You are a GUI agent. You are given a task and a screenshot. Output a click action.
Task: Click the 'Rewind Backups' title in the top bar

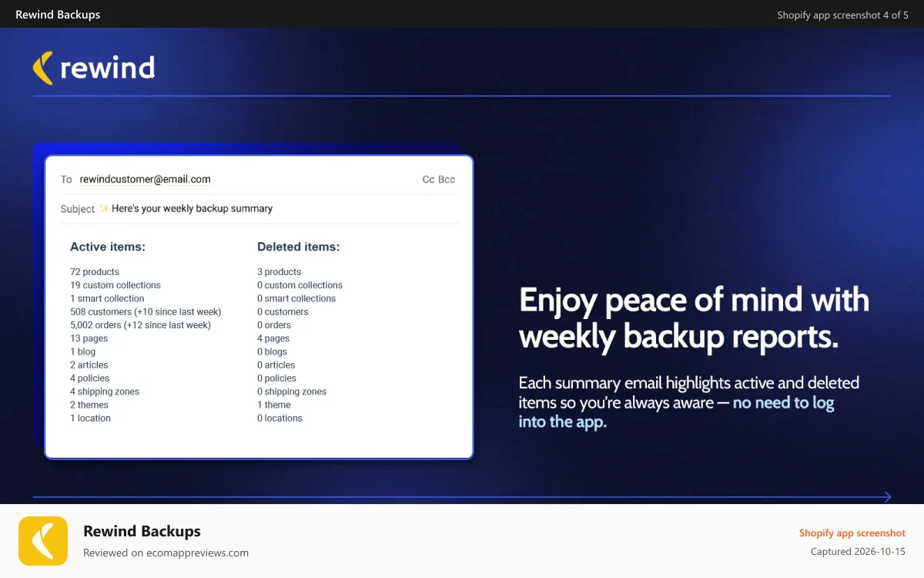58,14
